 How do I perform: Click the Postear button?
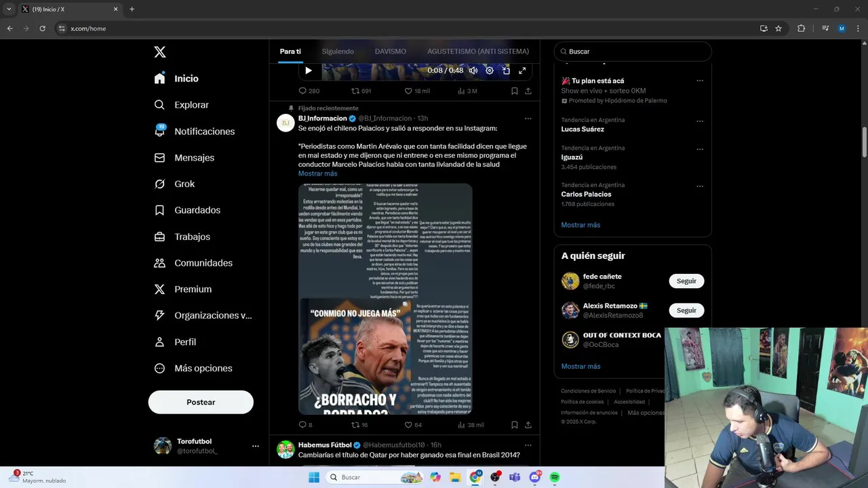click(x=201, y=402)
